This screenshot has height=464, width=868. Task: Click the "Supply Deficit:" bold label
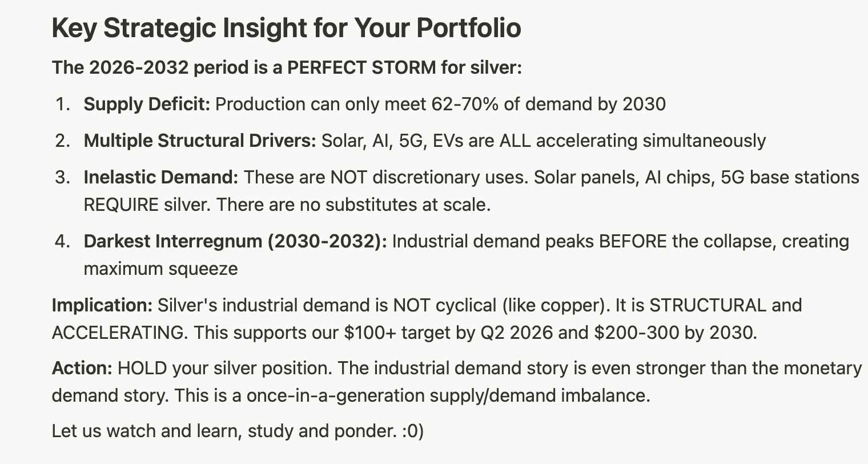[147, 105]
